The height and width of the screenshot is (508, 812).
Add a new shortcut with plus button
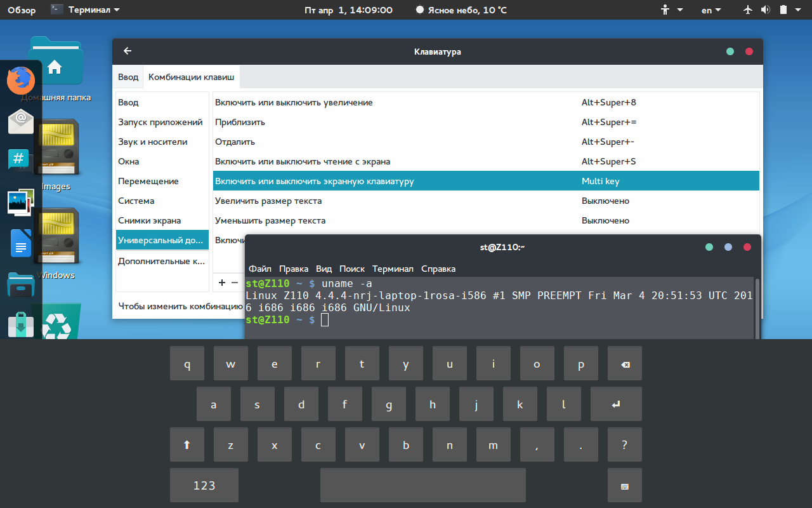(221, 282)
